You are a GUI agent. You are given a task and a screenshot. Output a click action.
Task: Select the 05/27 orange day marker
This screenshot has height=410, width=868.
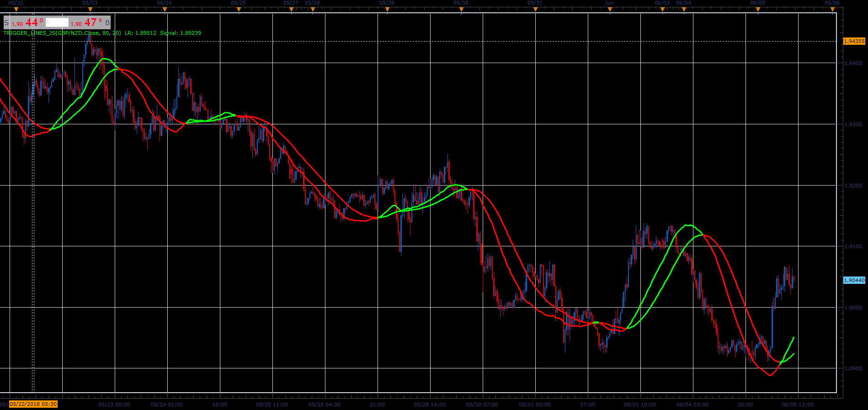[291, 9]
